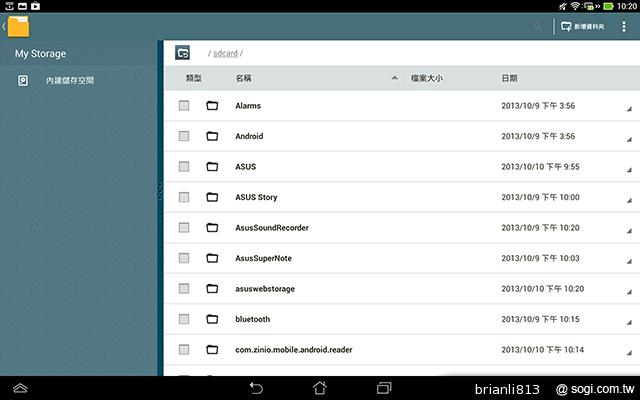This screenshot has width=640, height=400.
Task: Tap the bluetooth folder icon
Action: point(212,319)
